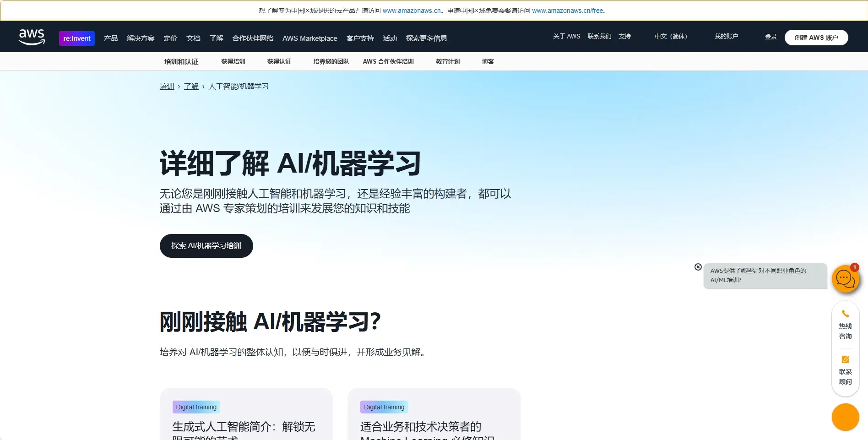
Task: Select AWS Marketplace from the navigation
Action: pyautogui.click(x=309, y=38)
